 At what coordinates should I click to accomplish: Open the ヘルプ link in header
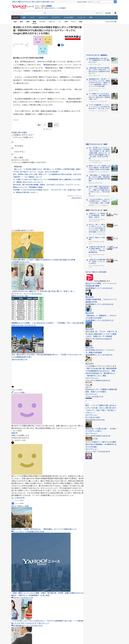point(90,2)
